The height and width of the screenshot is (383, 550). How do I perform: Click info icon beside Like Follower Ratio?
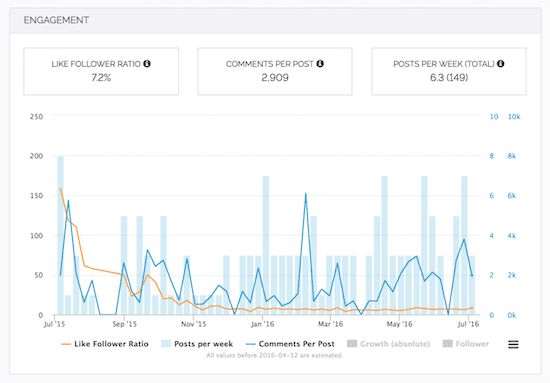147,63
